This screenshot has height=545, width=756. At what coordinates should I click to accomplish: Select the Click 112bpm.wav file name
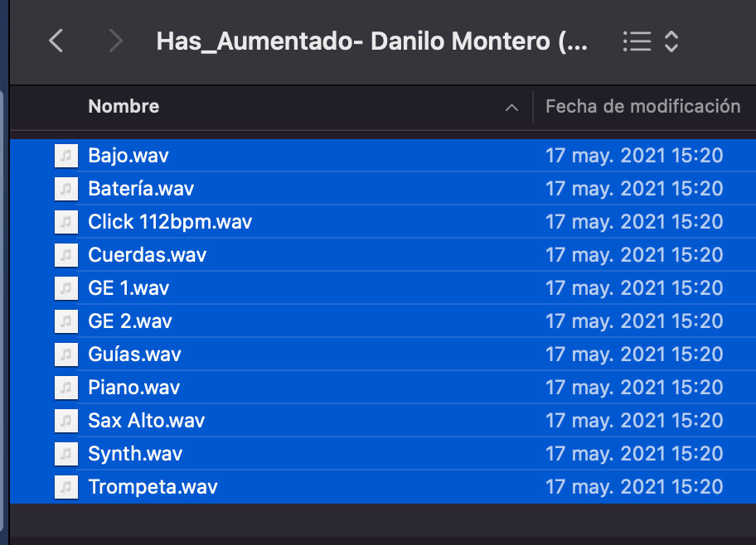coord(170,222)
